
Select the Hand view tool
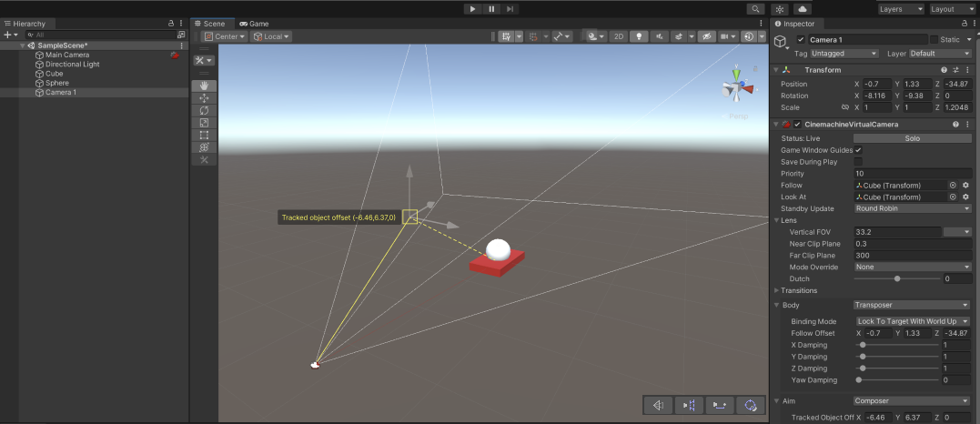204,86
